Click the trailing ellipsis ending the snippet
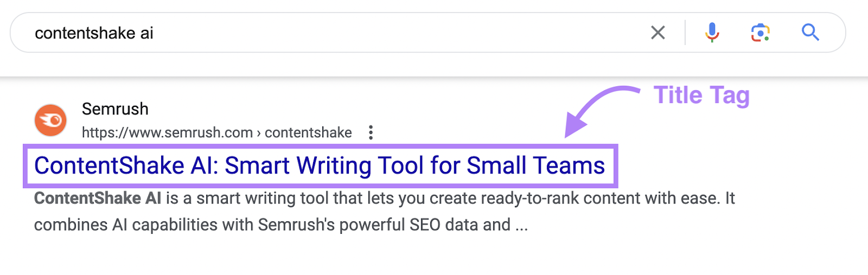Viewport: 868px width, 275px height. coord(521,225)
